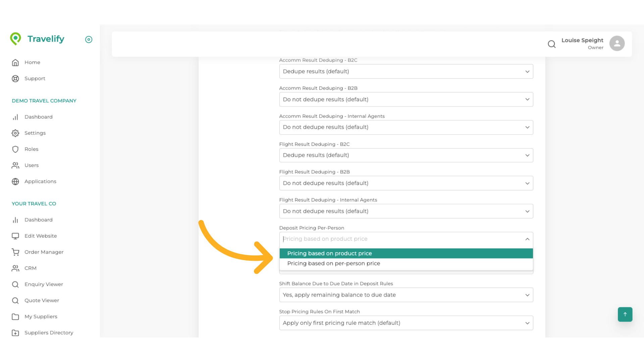Click the Louise Speight profile avatar
Image resolution: width=644 pixels, height=362 pixels.
click(x=617, y=43)
